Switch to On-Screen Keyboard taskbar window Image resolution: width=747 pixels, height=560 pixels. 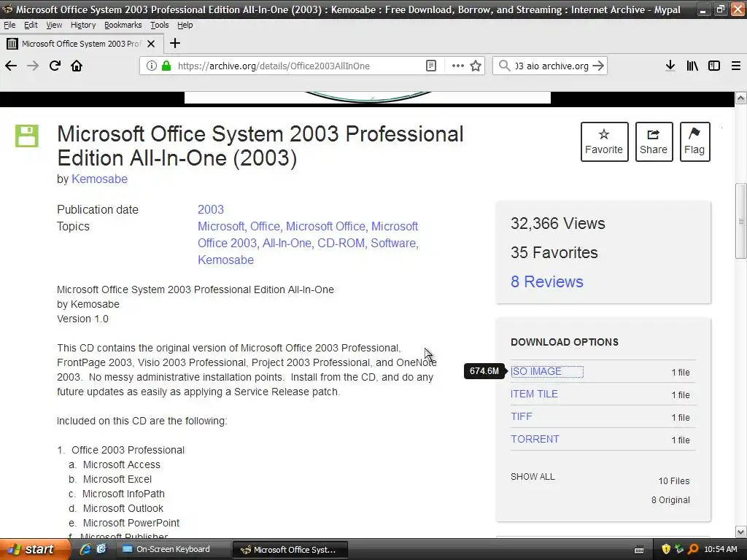pos(172,549)
